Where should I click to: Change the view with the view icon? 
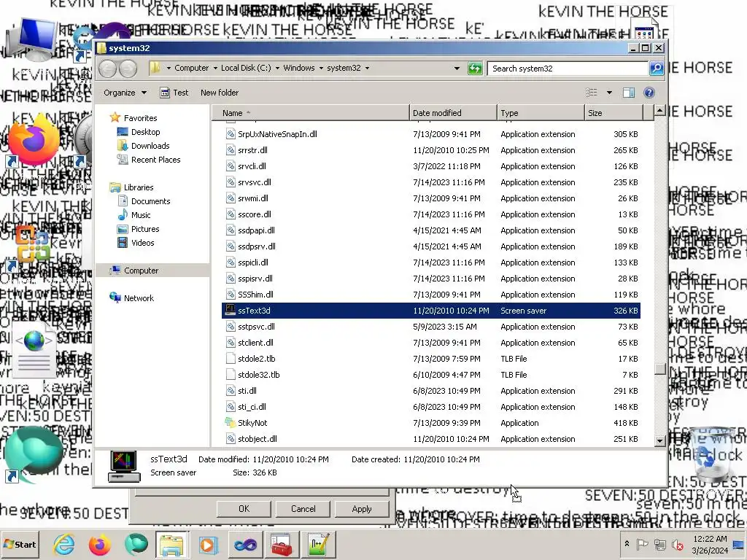(591, 93)
